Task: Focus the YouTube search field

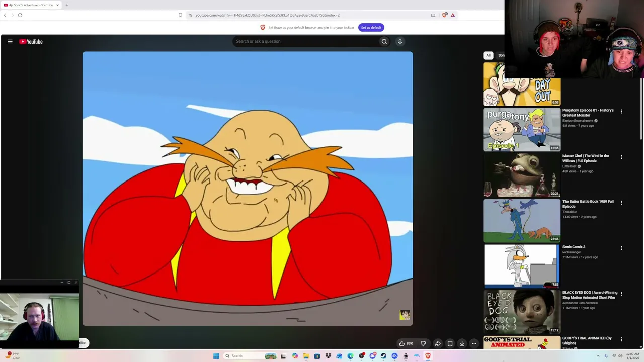Action: (x=306, y=41)
